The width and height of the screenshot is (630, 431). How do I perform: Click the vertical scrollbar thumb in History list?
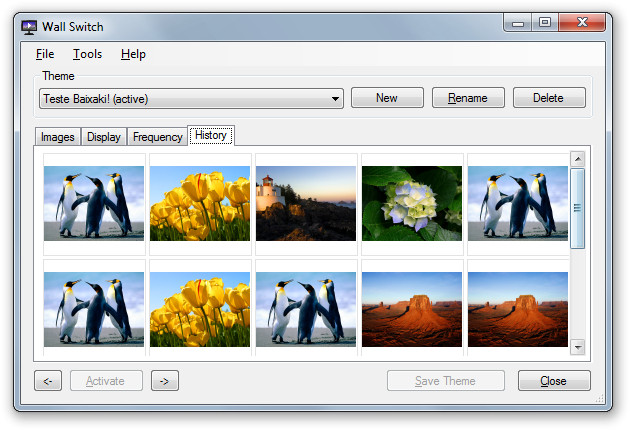[578, 208]
